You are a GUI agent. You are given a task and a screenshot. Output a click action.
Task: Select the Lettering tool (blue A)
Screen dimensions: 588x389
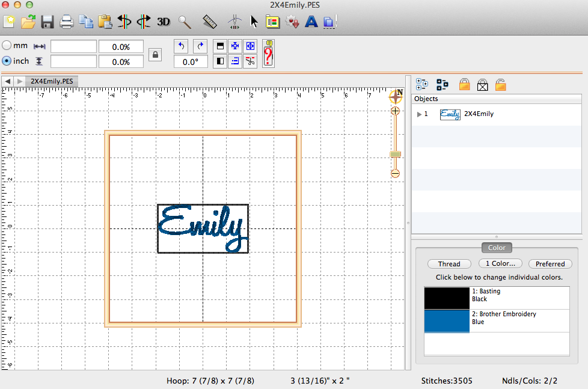point(311,22)
